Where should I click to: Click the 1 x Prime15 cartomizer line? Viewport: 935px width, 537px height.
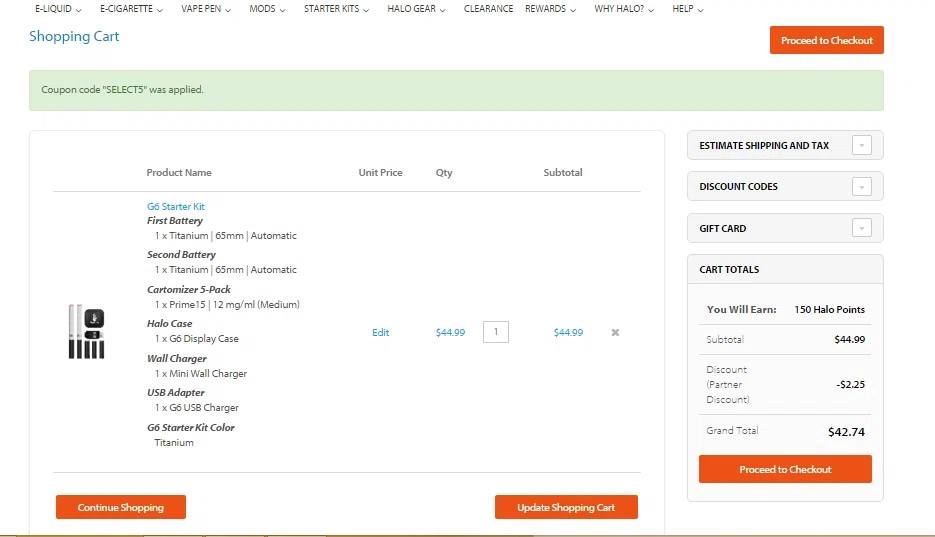227,305
